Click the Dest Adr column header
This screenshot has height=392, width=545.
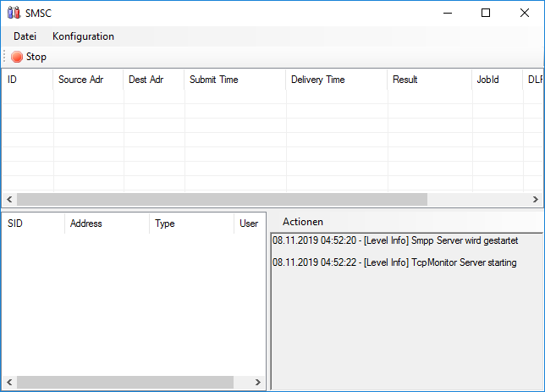(152, 80)
